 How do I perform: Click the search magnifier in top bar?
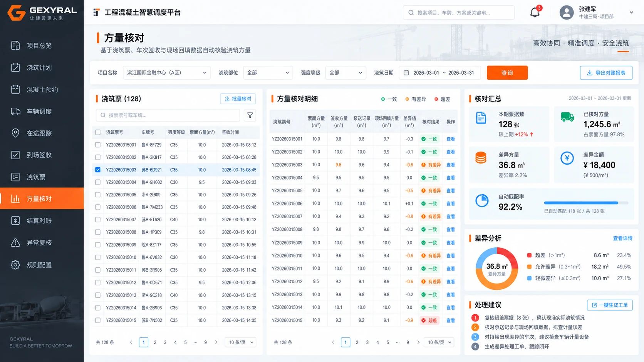(x=411, y=13)
